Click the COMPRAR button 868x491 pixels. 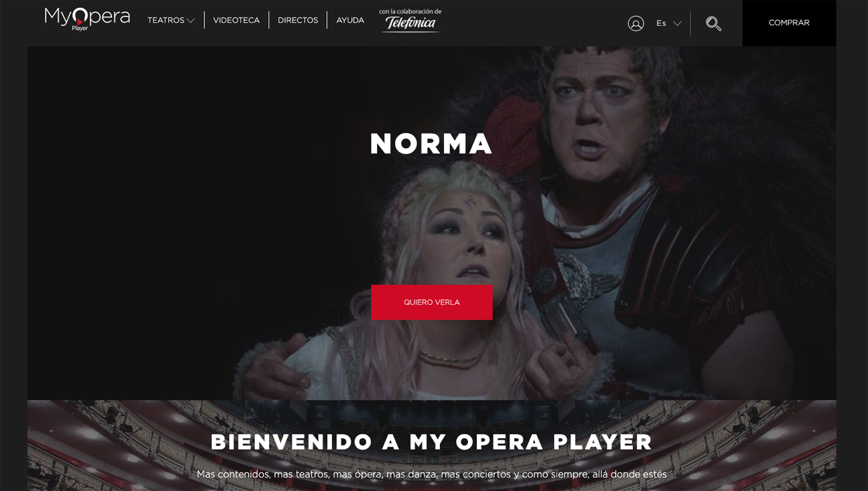click(789, 23)
